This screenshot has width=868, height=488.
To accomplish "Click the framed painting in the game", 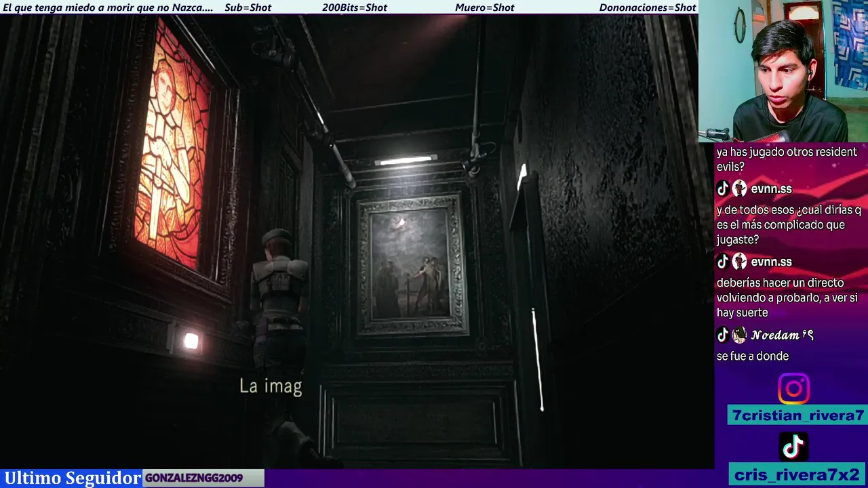I will (412, 265).
